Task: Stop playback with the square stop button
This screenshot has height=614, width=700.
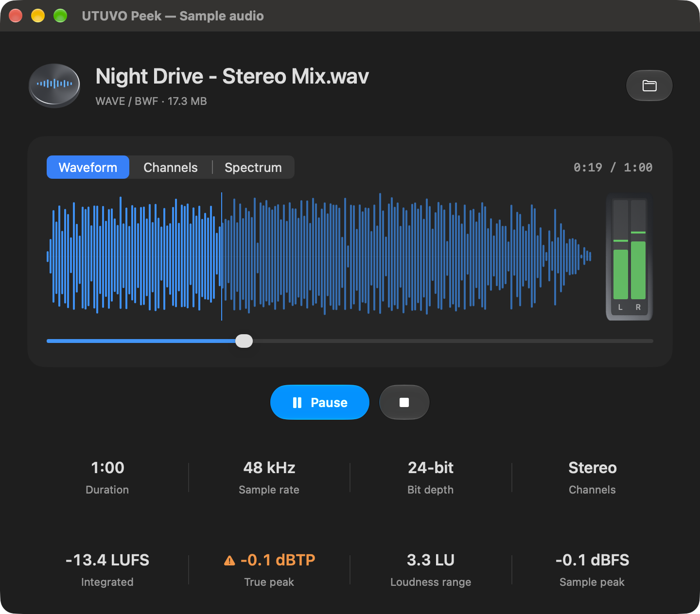Action: [x=404, y=402]
